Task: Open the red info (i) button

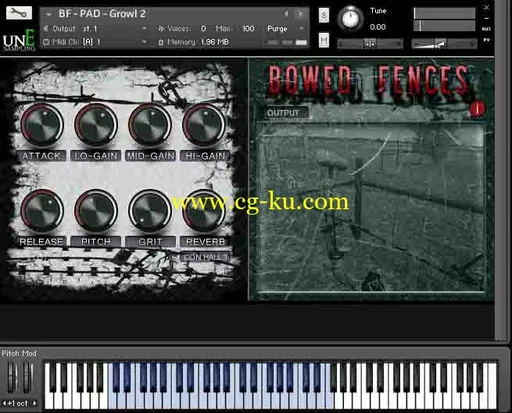Action: [477, 109]
